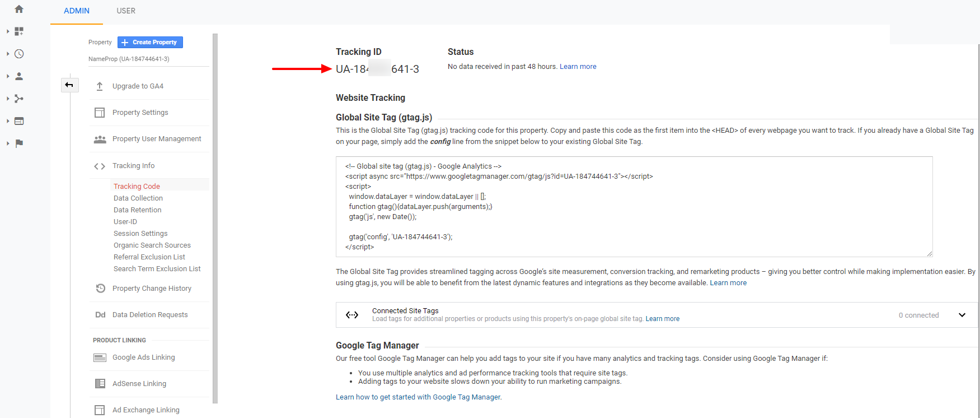Open the Home report via the house icon
980x418 pixels.
18,9
